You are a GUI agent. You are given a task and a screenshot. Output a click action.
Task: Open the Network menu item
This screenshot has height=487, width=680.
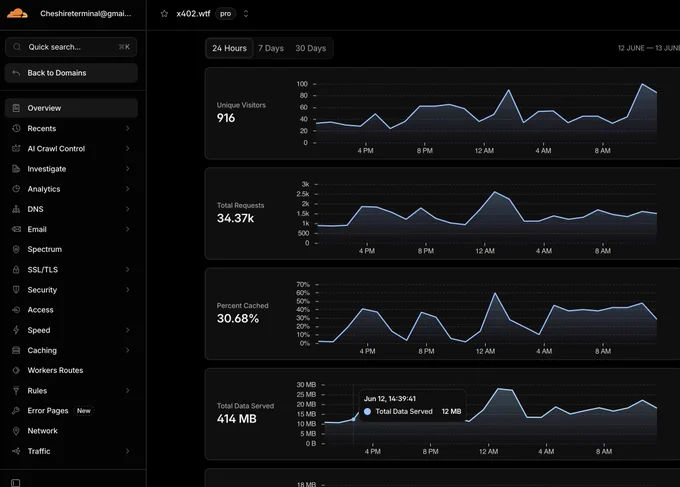(71, 431)
